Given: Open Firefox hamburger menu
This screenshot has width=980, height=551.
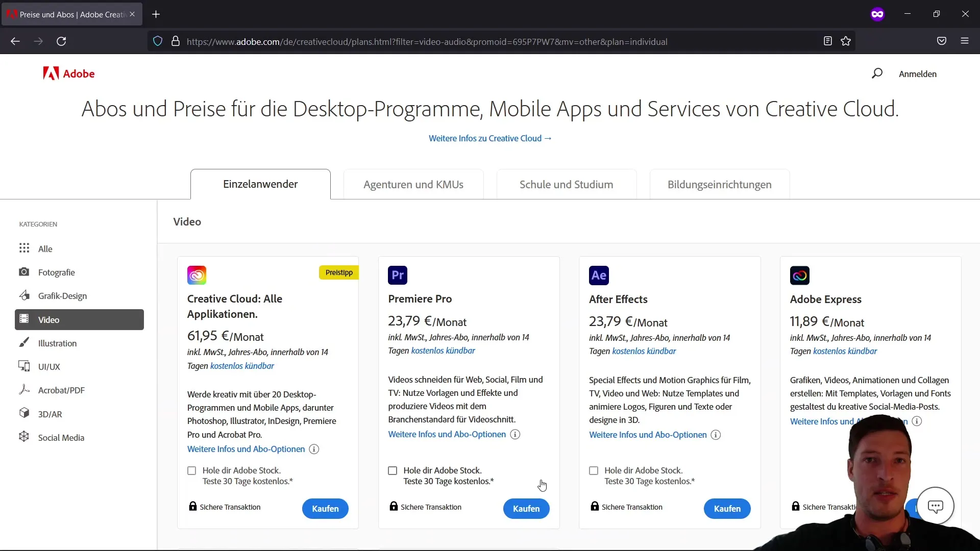Looking at the screenshot, I should pos(965,41).
